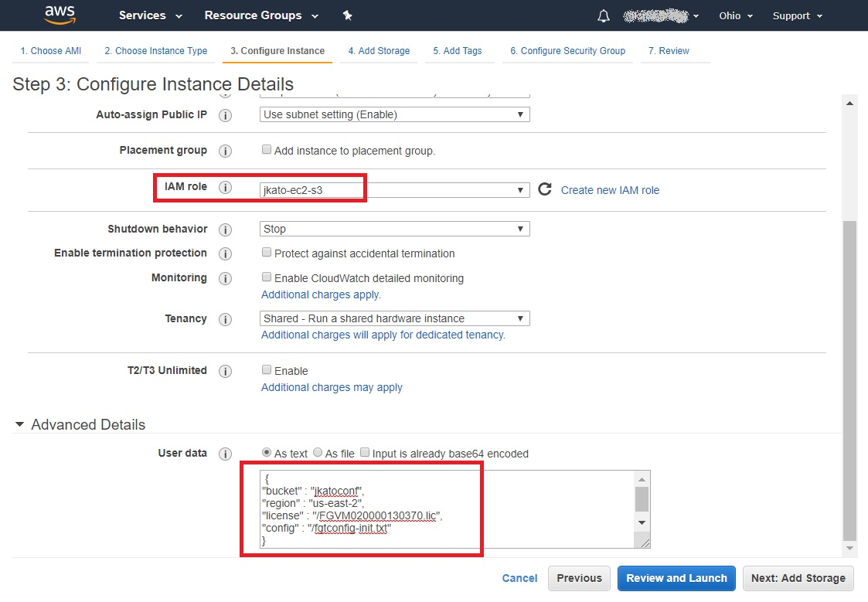Click the user data scrollbar down arrow
This screenshot has height=602, width=868.
coord(642,522)
